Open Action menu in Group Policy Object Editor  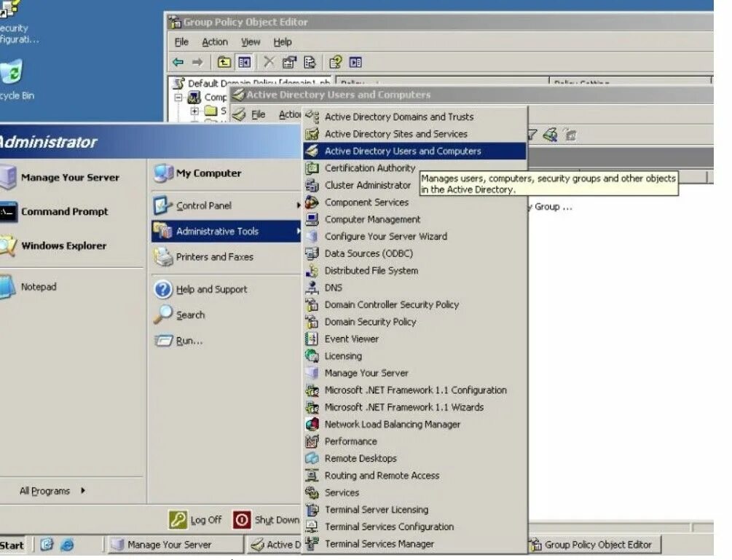(215, 42)
